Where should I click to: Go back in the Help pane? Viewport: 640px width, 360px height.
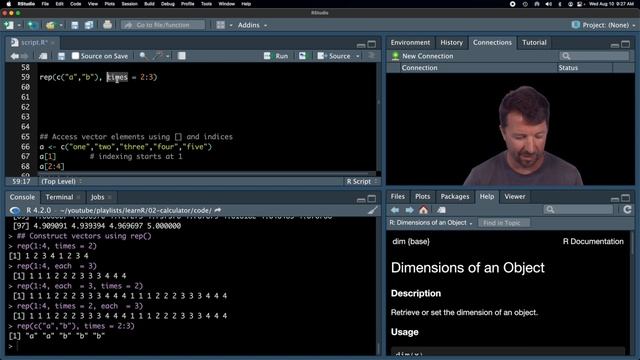coord(395,210)
